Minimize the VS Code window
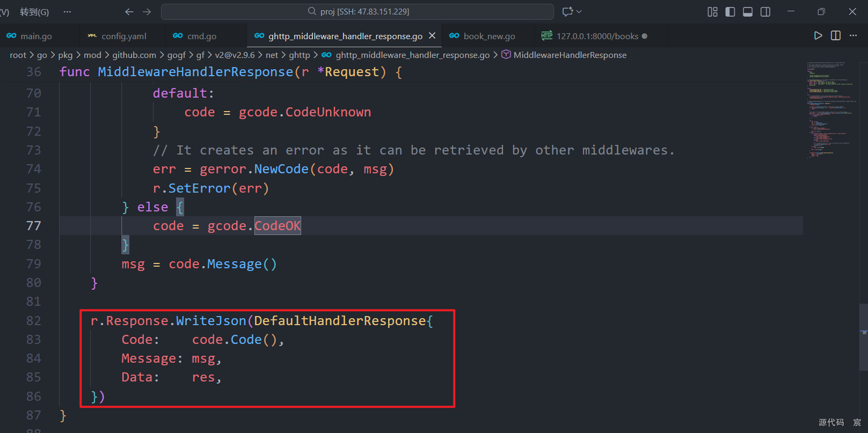Viewport: 868px width, 433px height. [791, 11]
